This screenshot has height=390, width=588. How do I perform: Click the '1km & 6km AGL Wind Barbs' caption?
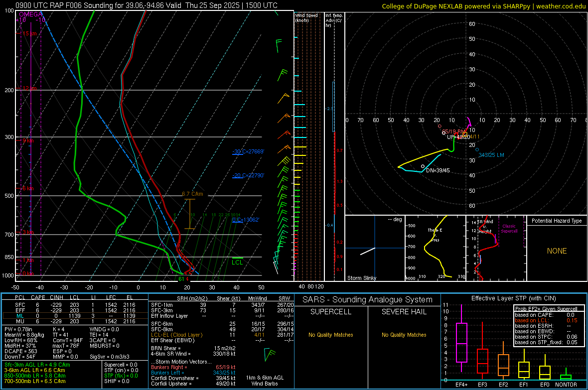pyautogui.click(x=265, y=381)
